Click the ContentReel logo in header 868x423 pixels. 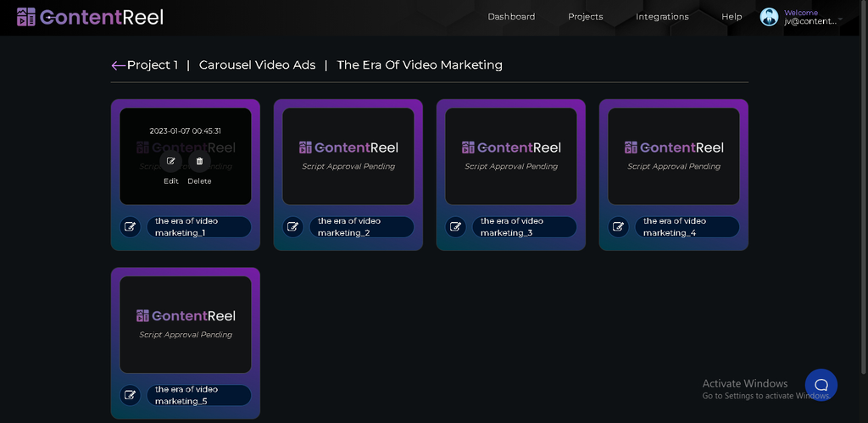click(x=90, y=17)
